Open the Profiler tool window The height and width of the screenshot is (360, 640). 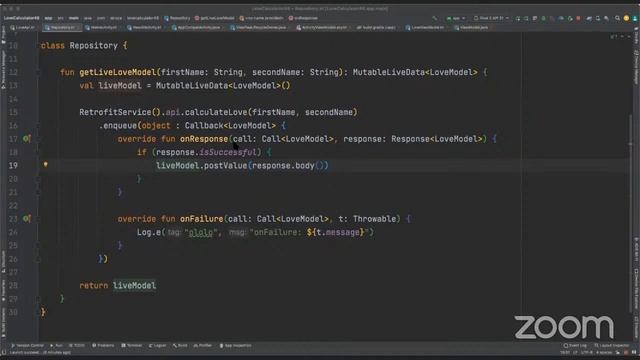click(x=203, y=345)
